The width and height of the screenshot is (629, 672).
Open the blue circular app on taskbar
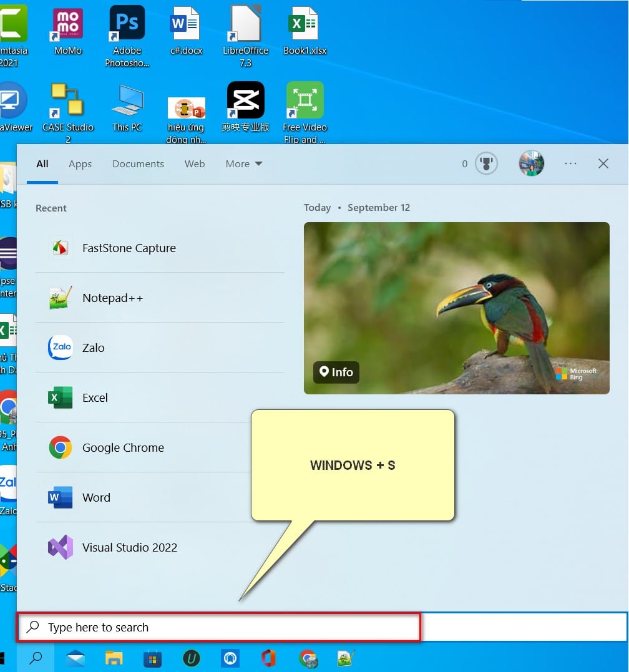(230, 658)
